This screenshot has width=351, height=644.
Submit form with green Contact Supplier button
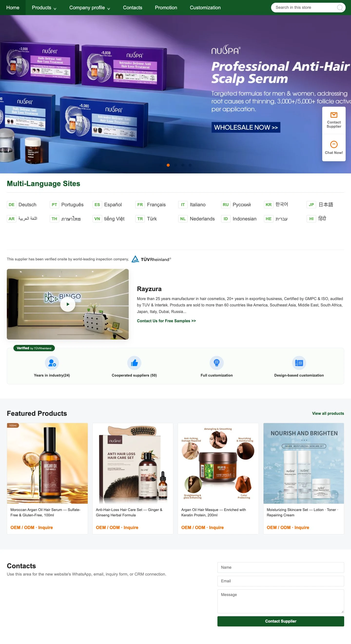click(x=281, y=621)
